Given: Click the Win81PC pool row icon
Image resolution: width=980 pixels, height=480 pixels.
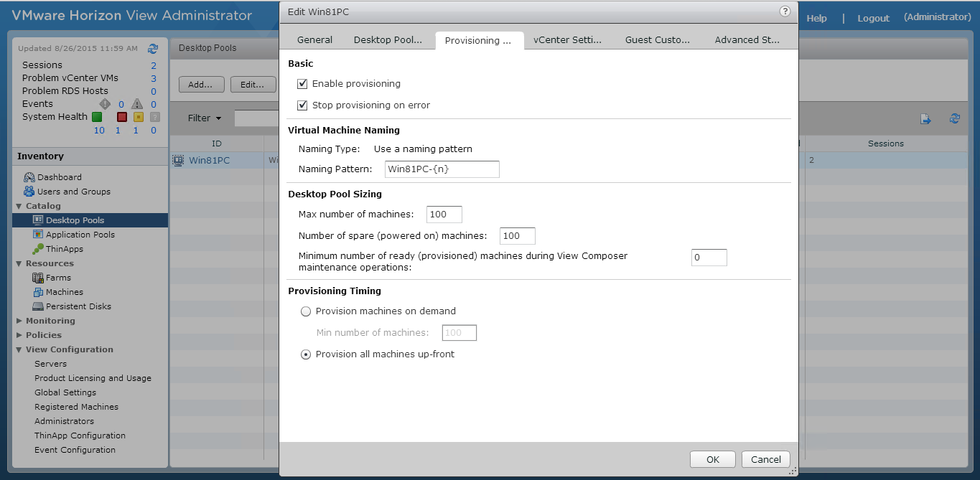Looking at the screenshot, I should pos(178,161).
